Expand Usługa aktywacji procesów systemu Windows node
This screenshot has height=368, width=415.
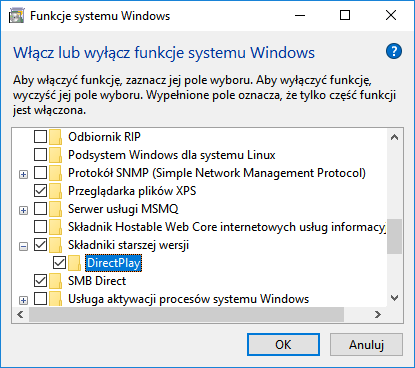click(x=23, y=300)
